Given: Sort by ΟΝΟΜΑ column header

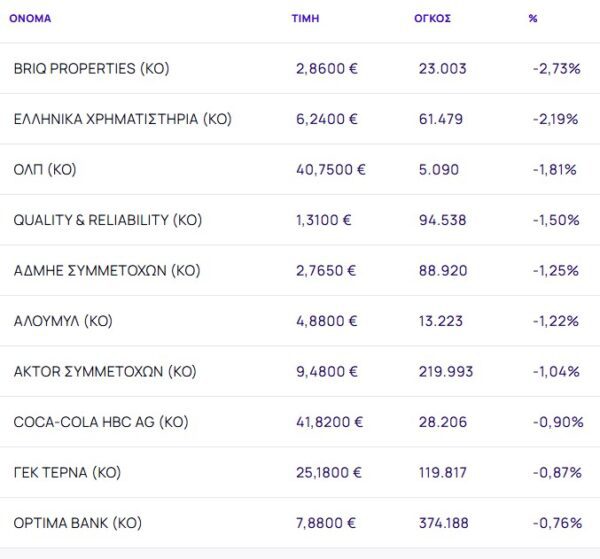Looking at the screenshot, I should [x=31, y=18].
